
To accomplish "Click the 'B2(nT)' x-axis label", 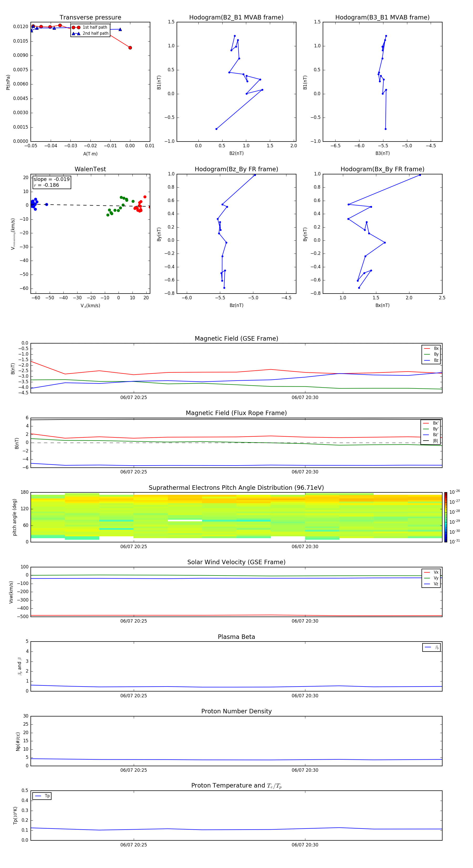I will pos(236,153).
